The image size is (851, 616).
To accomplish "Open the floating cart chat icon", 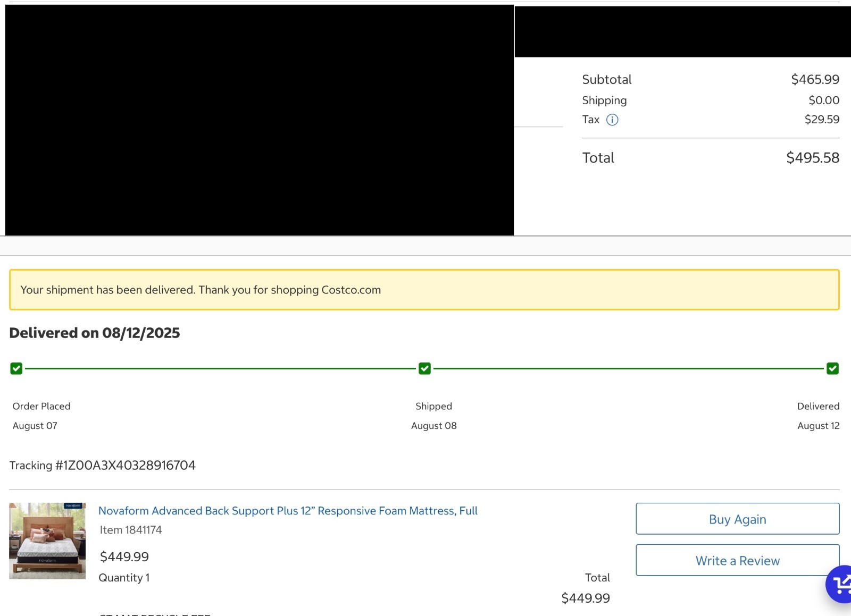I will [839, 584].
